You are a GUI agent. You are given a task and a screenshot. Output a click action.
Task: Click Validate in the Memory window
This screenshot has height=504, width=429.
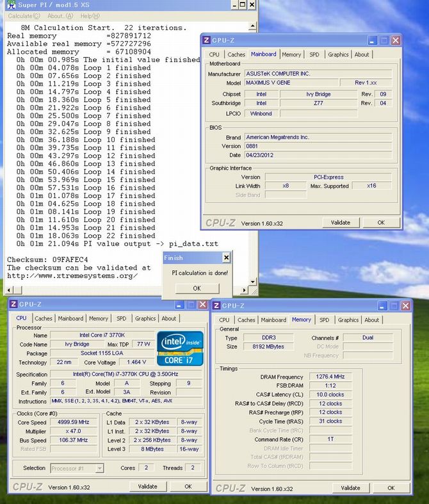click(351, 488)
